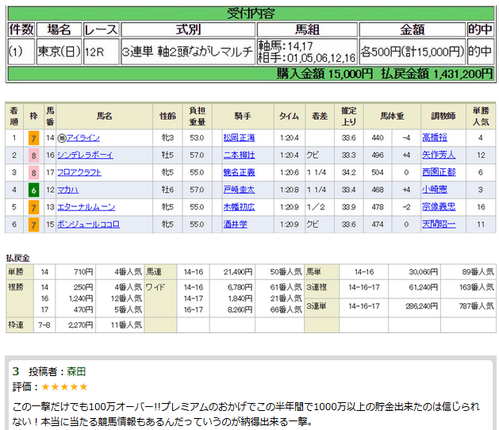Click review number 3 heading

[x=16, y=371]
